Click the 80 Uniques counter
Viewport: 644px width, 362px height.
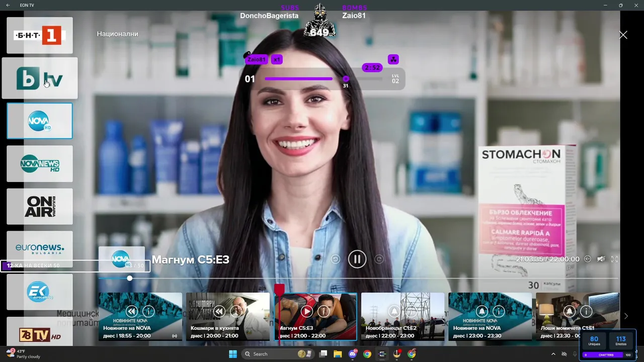[x=594, y=340]
